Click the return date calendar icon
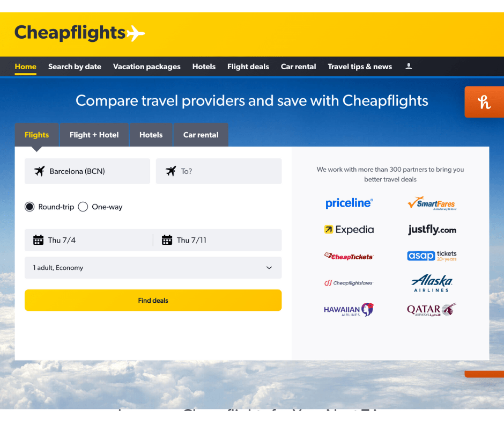Viewport: 504px width, 423px height. coord(167,240)
